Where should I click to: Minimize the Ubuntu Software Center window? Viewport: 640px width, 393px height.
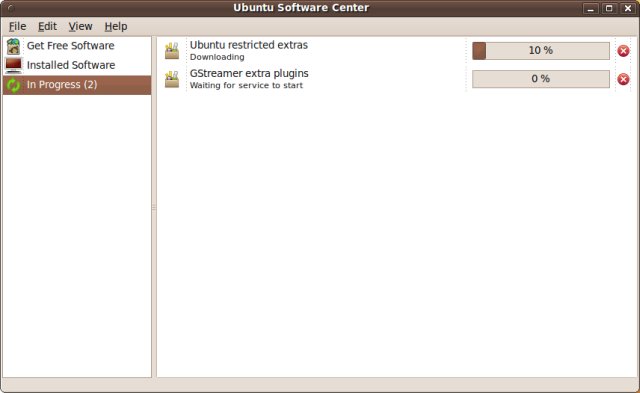[590, 9]
